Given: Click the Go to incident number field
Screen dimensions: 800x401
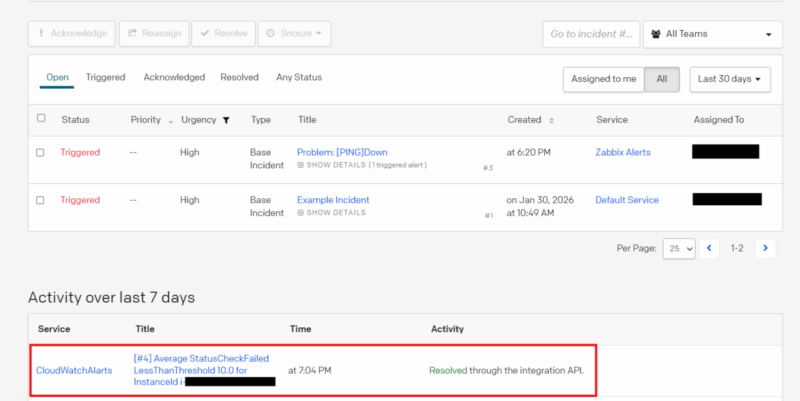Looking at the screenshot, I should [x=590, y=34].
